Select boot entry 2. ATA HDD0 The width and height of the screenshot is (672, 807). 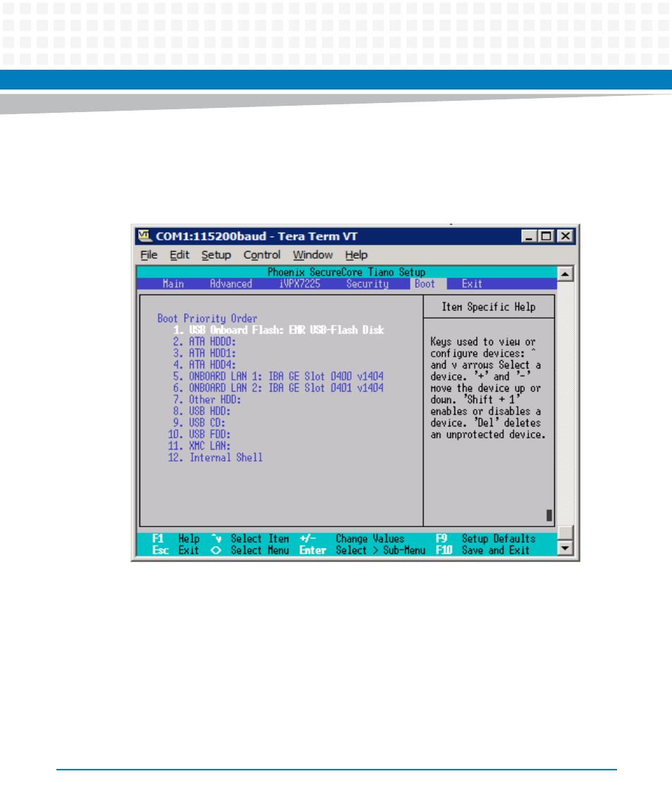204,342
